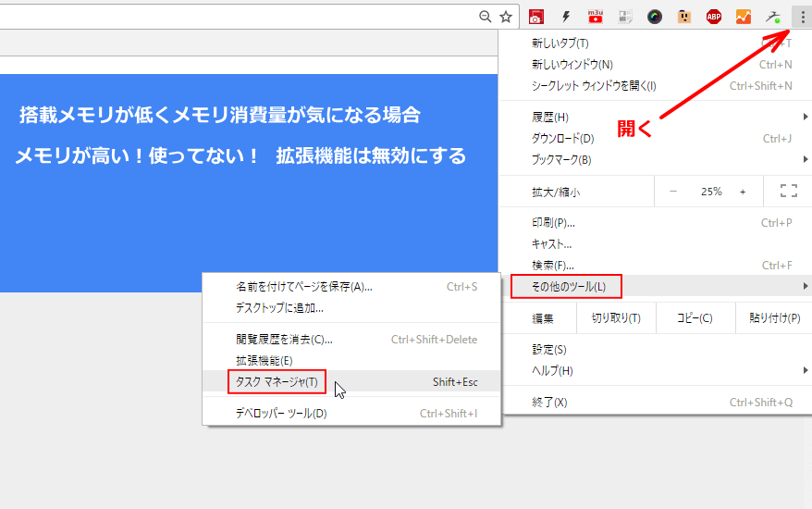
Task: Click the orange square face extension icon
Action: pyautogui.click(x=684, y=17)
